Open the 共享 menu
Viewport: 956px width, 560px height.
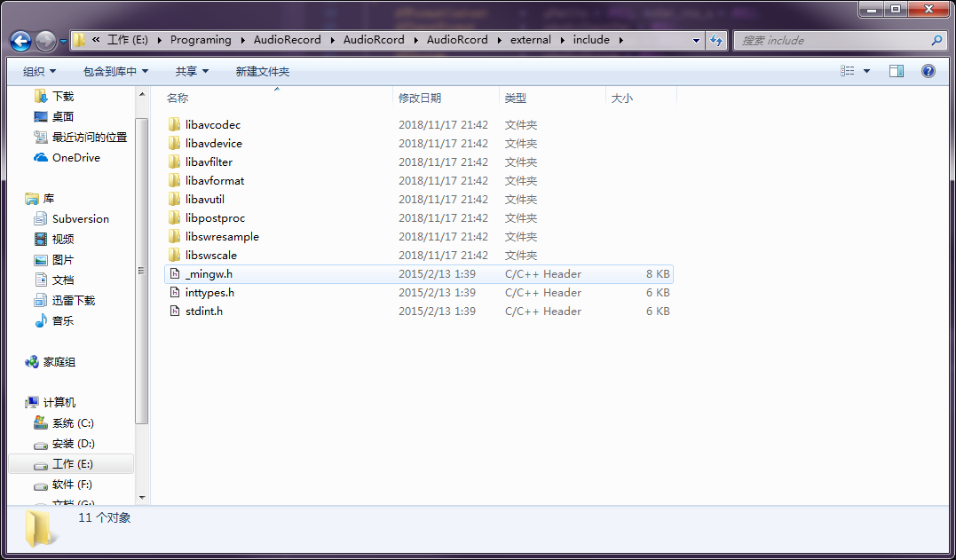[x=192, y=71]
